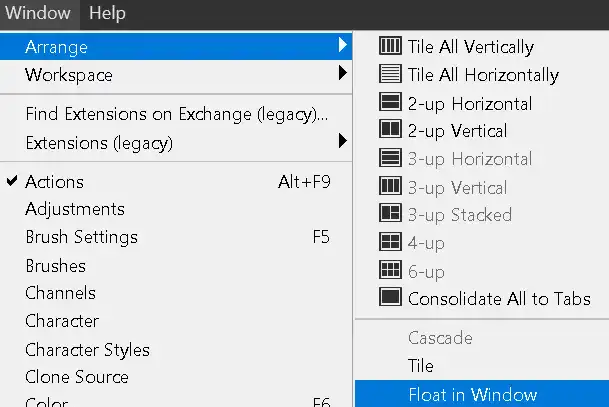Toggle the checked Actions panel entry
The image size is (609, 407).
pyautogui.click(x=54, y=182)
